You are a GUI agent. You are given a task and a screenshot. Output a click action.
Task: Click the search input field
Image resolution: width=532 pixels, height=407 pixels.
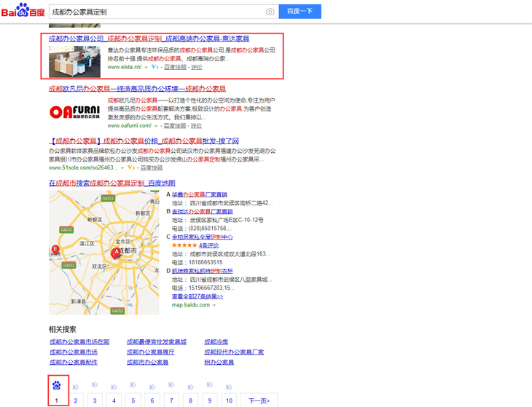coord(157,12)
